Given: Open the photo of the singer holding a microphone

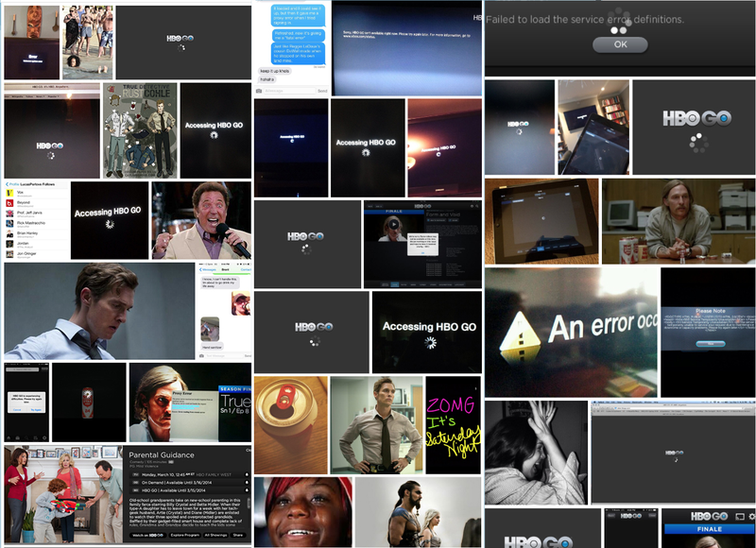Looking at the screenshot, I should 201,220.
